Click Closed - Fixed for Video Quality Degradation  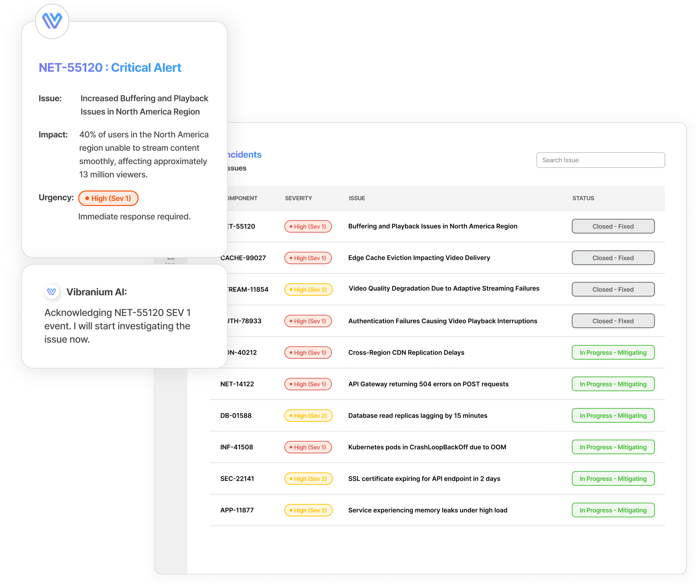tap(613, 289)
